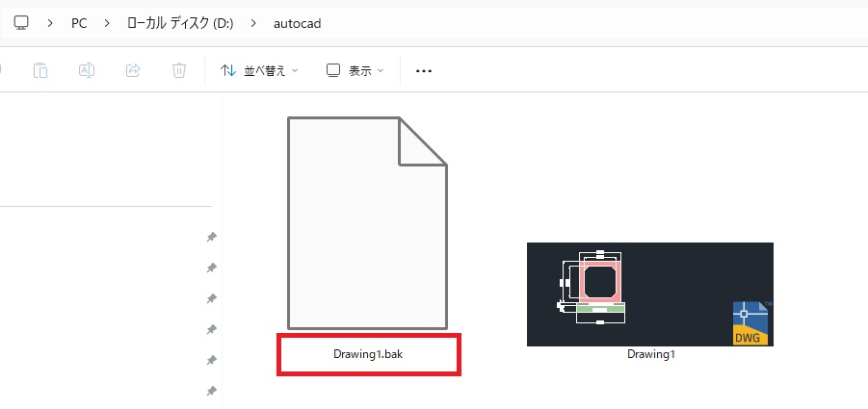Click the sort arrows icon beside 並べ替え
This screenshot has height=409, width=868.
click(x=228, y=70)
